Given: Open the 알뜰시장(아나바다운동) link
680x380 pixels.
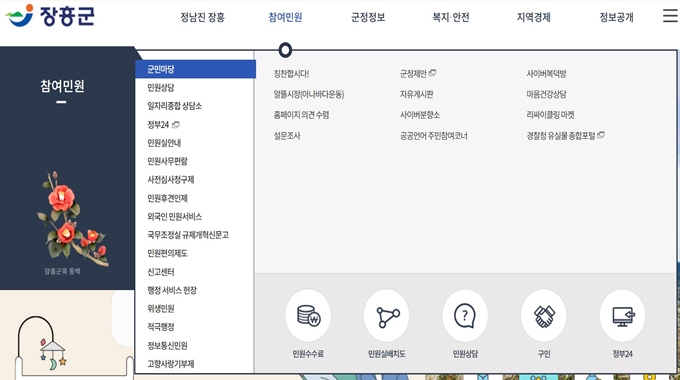Looking at the screenshot, I should 309,94.
